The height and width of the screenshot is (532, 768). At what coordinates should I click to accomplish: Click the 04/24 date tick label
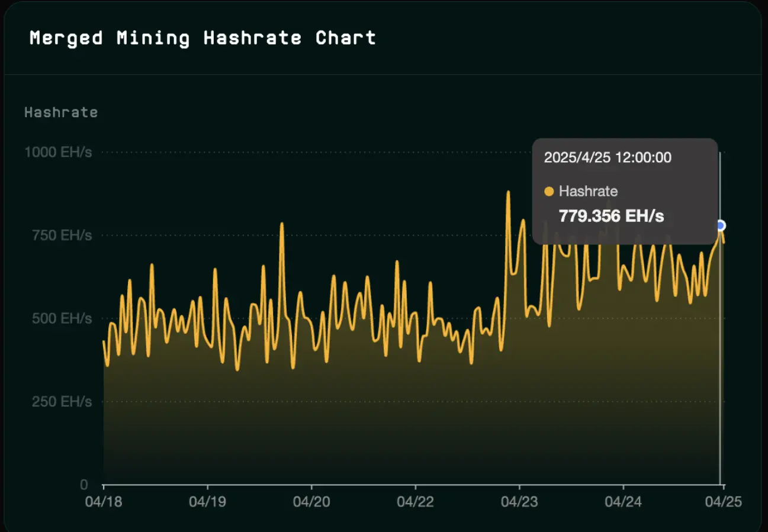point(623,502)
